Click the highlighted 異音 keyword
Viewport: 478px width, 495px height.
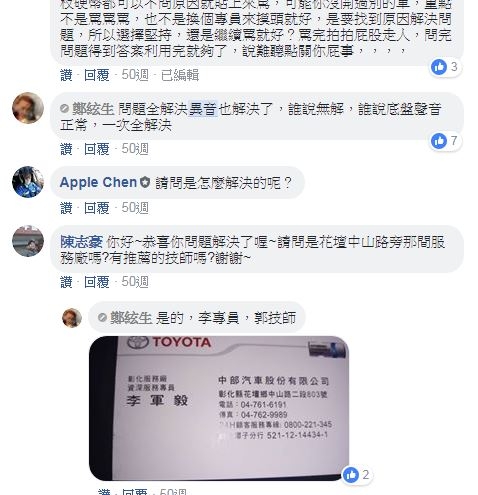coord(203,109)
